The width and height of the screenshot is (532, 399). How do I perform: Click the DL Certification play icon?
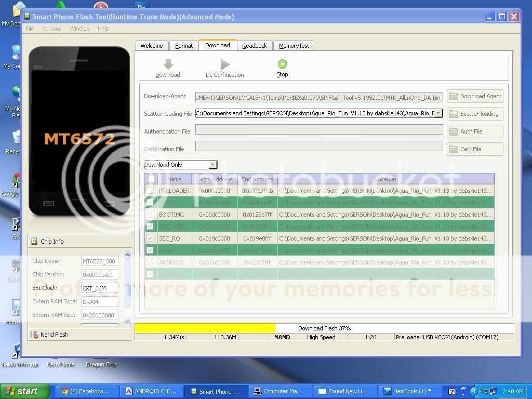(x=224, y=64)
